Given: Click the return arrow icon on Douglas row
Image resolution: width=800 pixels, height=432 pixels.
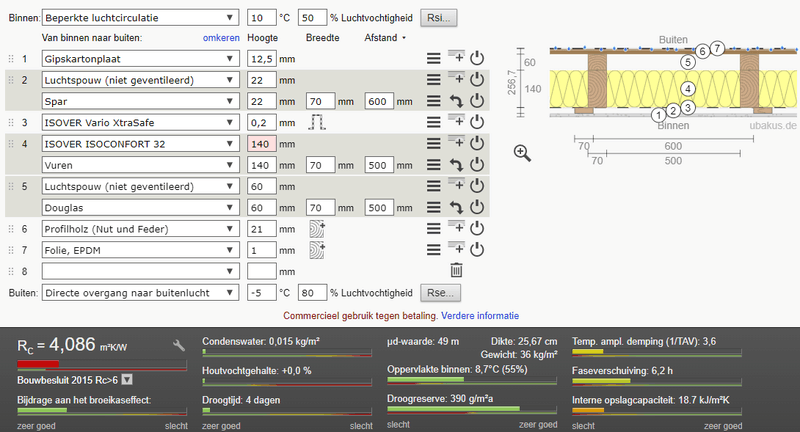Looking at the screenshot, I should [x=456, y=207].
